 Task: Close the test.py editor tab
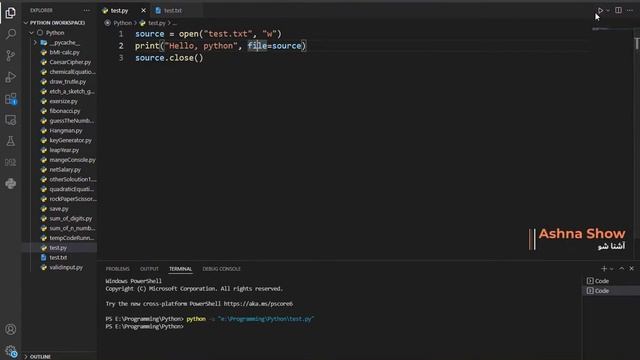tap(143, 10)
